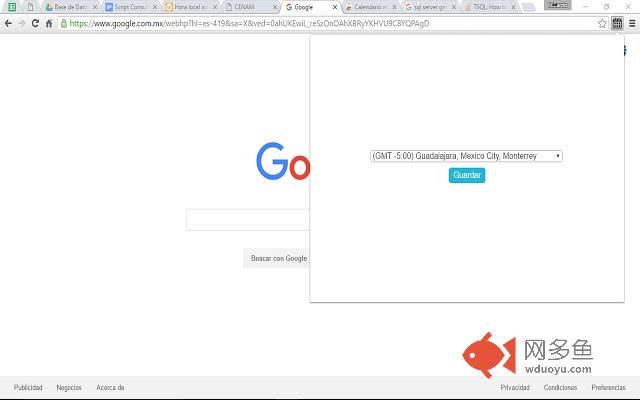Minimize the browser window
The image size is (640, 400).
pyautogui.click(x=585, y=7)
